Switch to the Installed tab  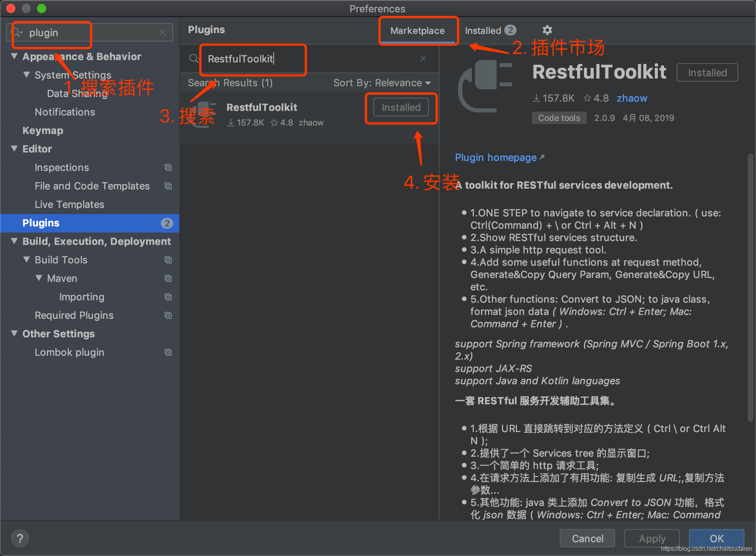490,30
